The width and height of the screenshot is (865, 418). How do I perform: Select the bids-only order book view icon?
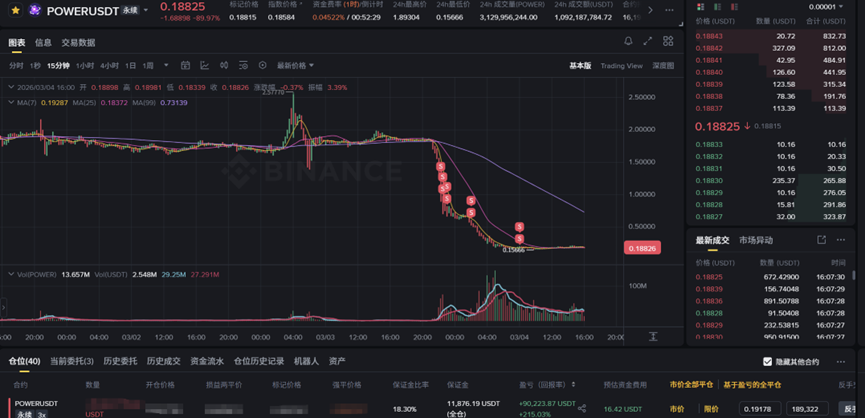coord(717,7)
